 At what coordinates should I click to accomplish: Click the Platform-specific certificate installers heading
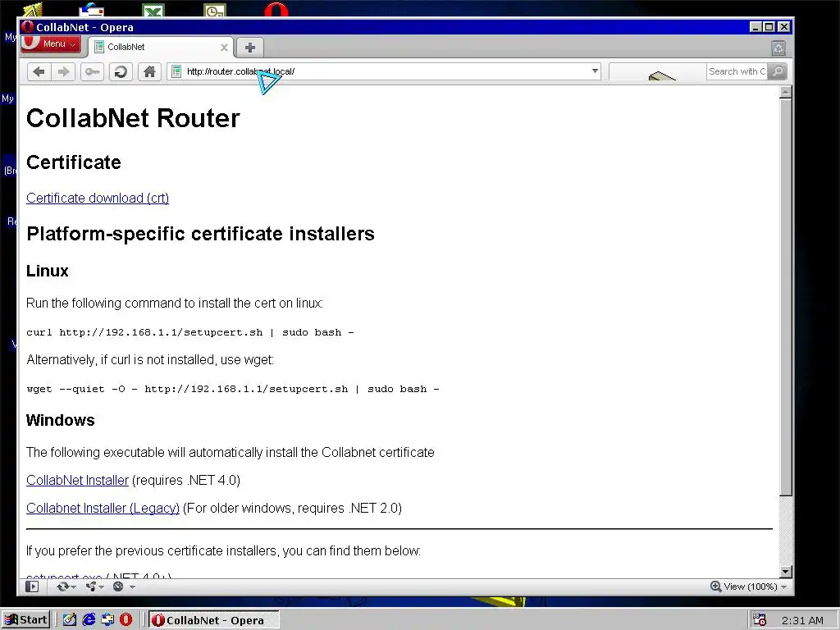[200, 234]
